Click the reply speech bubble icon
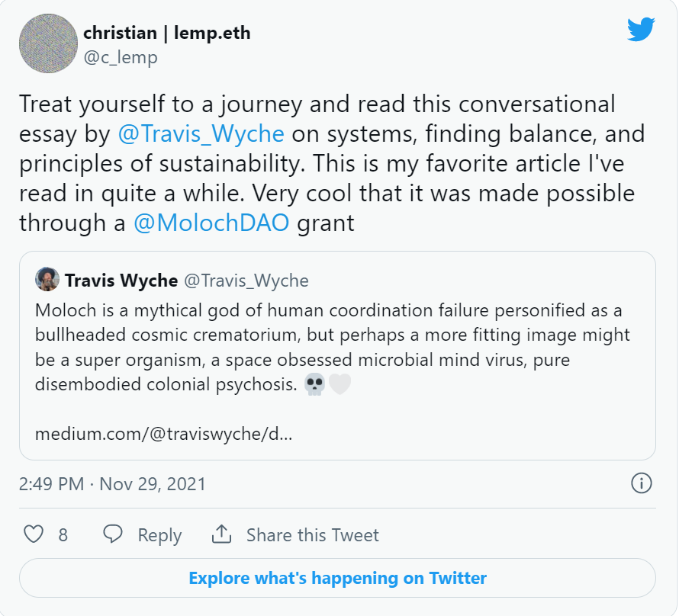679x616 pixels. (x=113, y=534)
